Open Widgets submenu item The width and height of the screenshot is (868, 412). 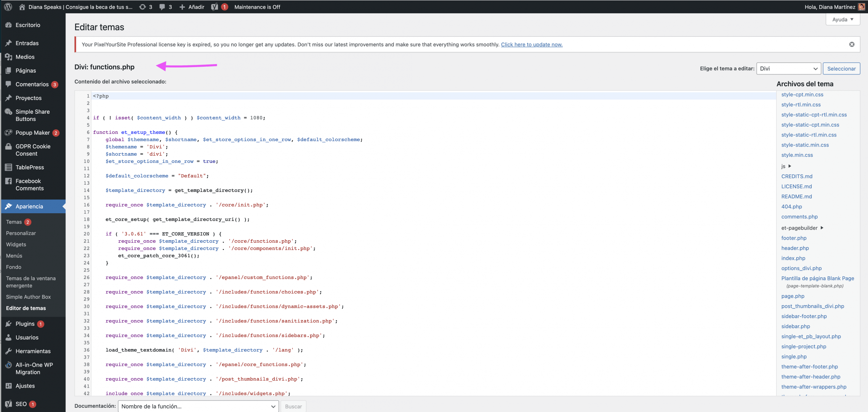[16, 245]
